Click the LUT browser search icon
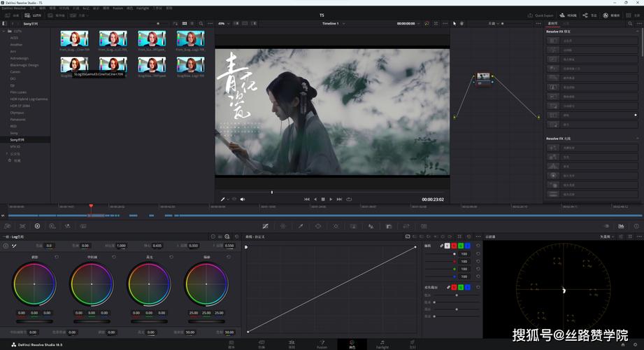This screenshot has height=350, width=644. tap(201, 23)
